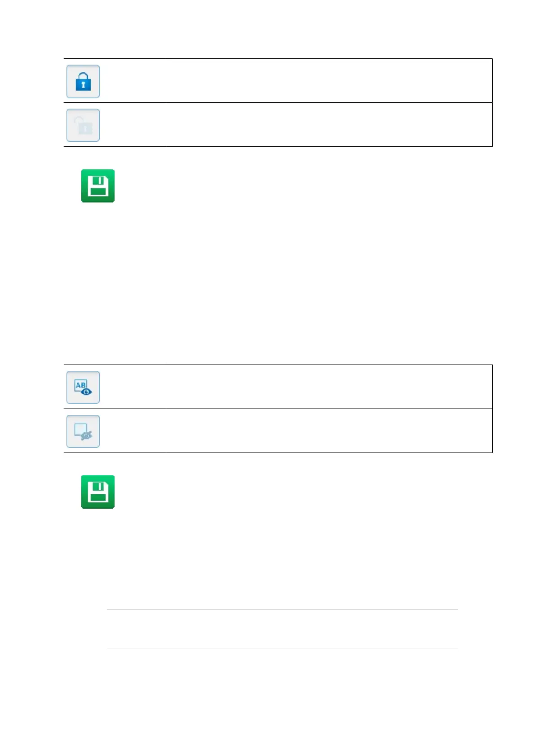
Task: Click the table cell containing the blue padlock
Action: [115, 80]
